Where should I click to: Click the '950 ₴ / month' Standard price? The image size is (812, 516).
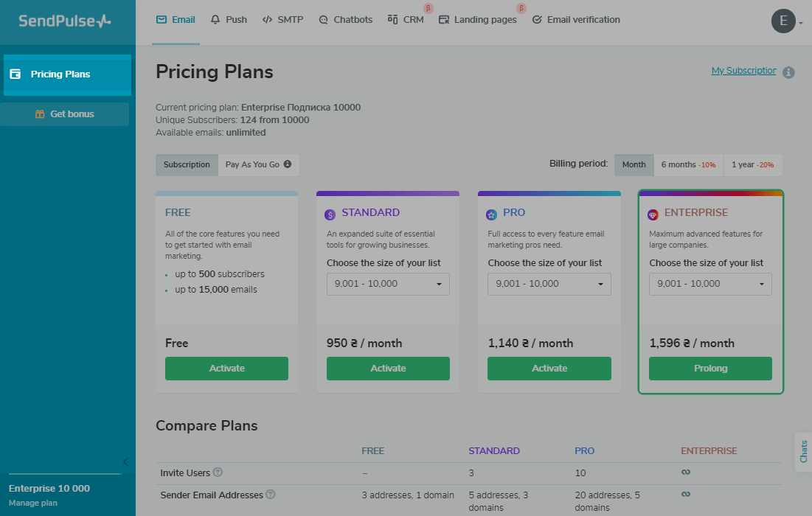point(364,343)
